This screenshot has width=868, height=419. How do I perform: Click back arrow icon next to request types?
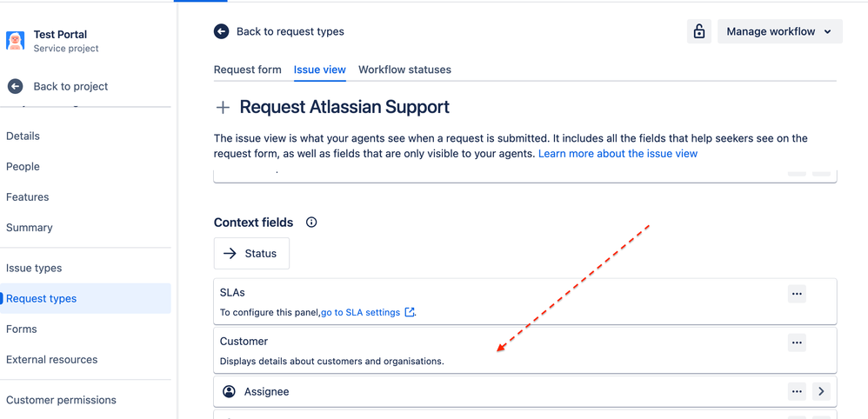pyautogui.click(x=222, y=31)
